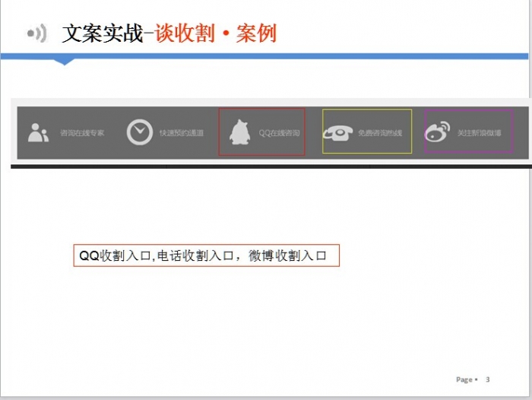This screenshot has width=532, height=400.
Task: Click the Sina Weibo eye logo icon
Action: tap(437, 132)
